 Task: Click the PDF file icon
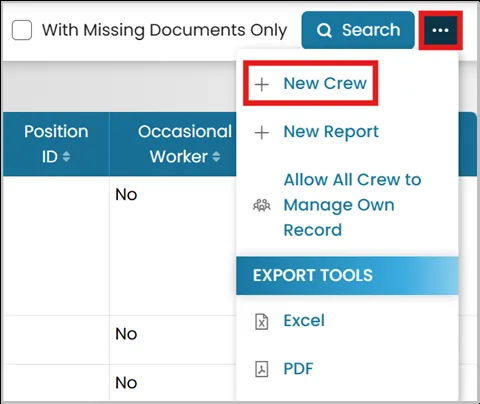pyautogui.click(x=262, y=369)
